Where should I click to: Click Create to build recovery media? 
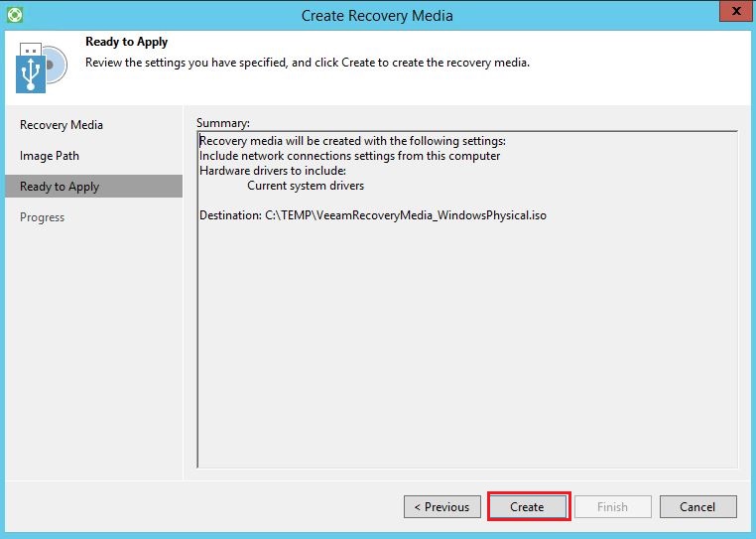[528, 506]
